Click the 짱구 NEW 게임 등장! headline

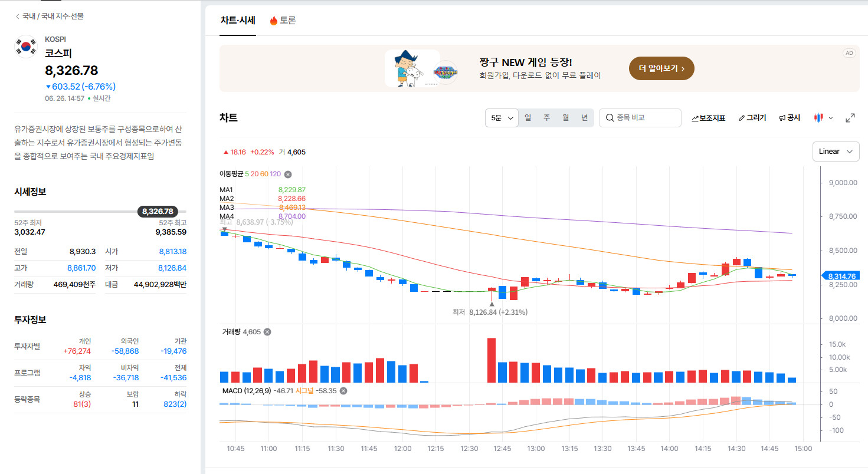526,62
